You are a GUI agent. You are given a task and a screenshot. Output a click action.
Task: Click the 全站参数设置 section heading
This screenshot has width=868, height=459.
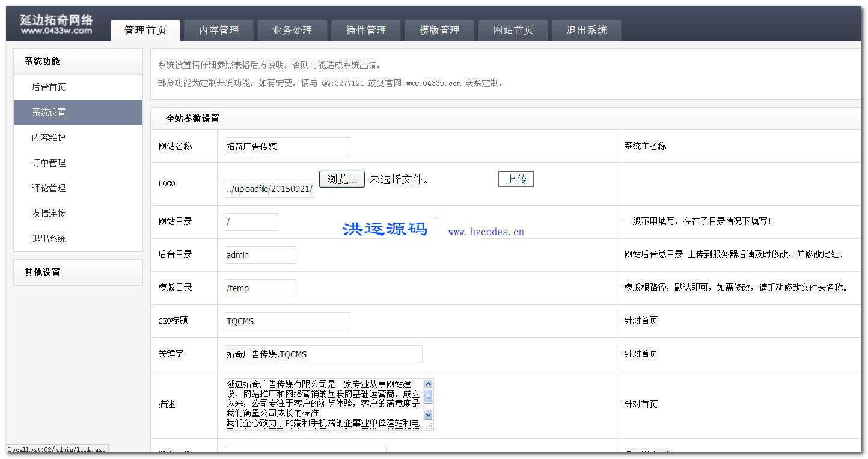[192, 119]
